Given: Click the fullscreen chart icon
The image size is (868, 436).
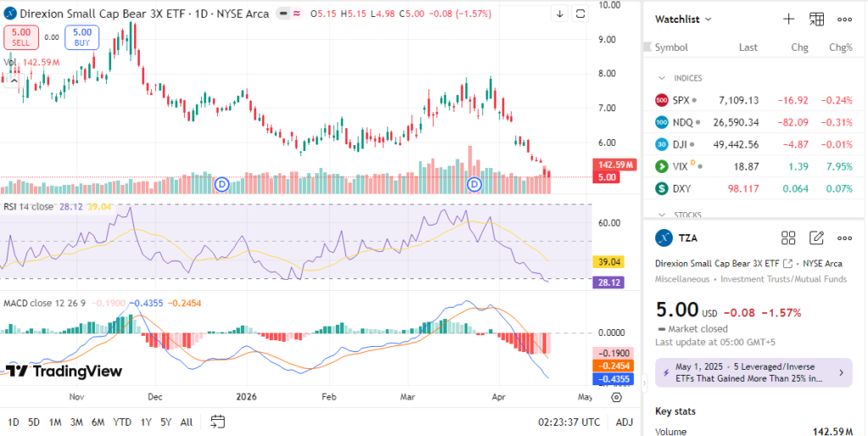Looking at the screenshot, I should coord(580,14).
